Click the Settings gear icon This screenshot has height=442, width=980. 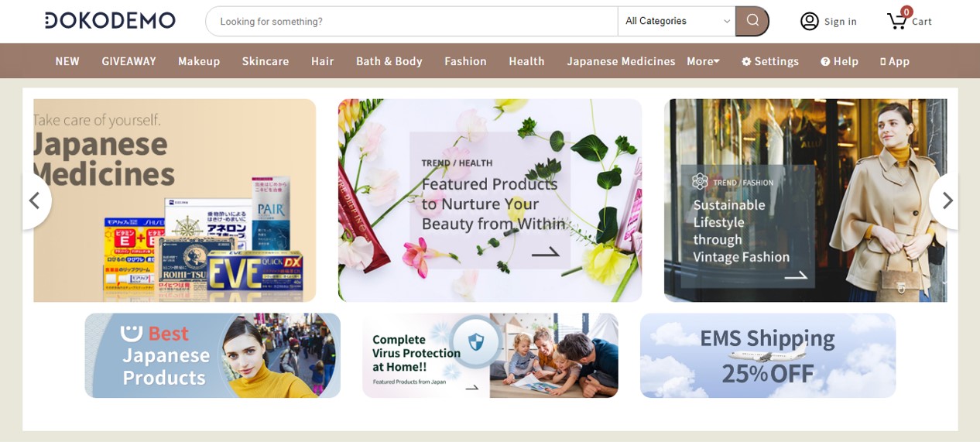tap(746, 61)
